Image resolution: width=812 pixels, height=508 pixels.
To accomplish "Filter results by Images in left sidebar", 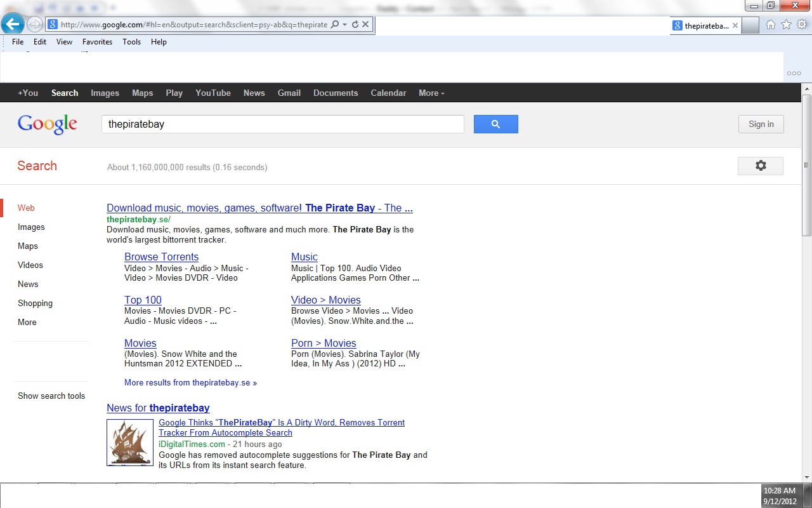I will [31, 227].
